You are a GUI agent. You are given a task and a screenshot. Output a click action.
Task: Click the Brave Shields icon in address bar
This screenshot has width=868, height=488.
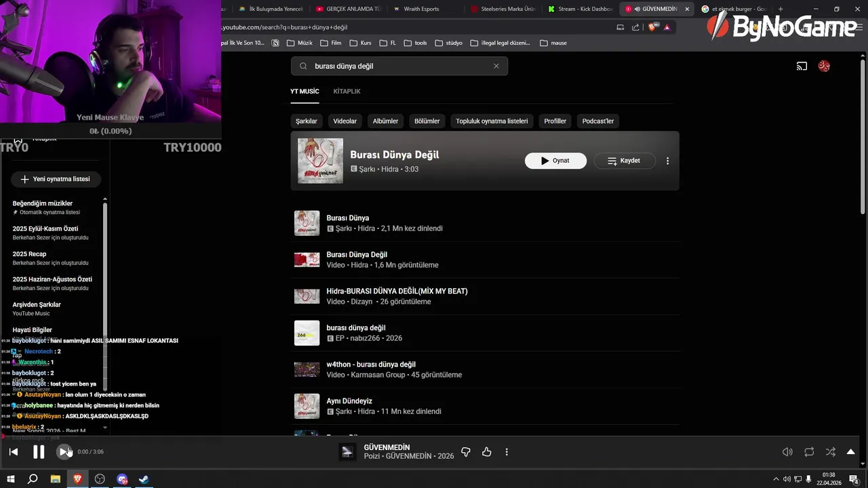click(x=652, y=27)
